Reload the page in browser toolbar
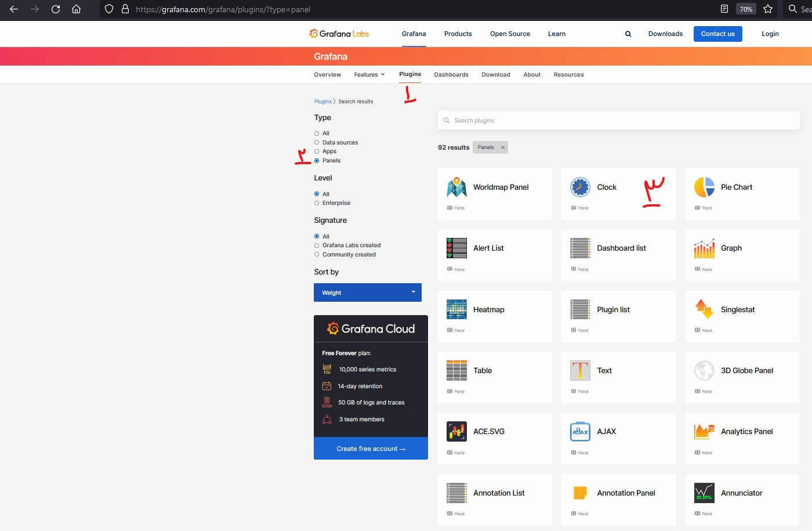This screenshot has height=531, width=812. click(56, 9)
